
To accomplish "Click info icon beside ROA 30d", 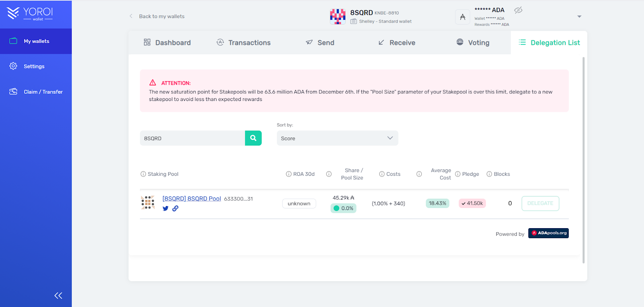I will [289, 174].
